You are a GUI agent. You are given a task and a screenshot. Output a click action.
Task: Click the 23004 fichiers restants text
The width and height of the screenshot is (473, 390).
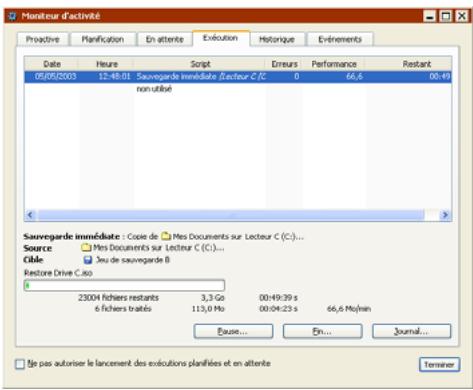[x=118, y=297]
